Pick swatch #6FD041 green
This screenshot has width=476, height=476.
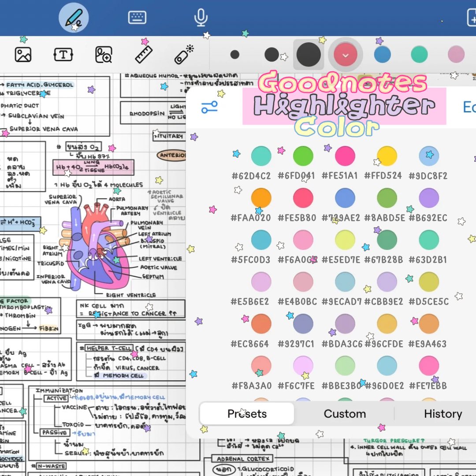tap(303, 156)
